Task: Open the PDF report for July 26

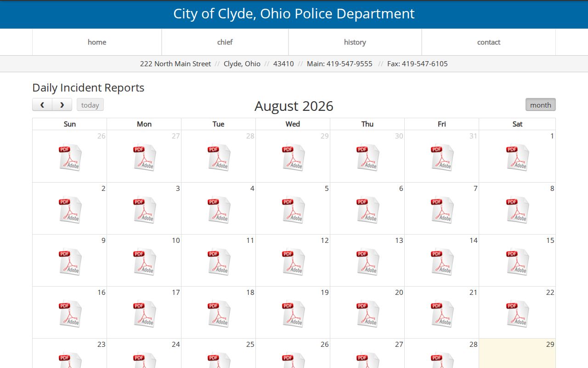Action: coord(70,157)
